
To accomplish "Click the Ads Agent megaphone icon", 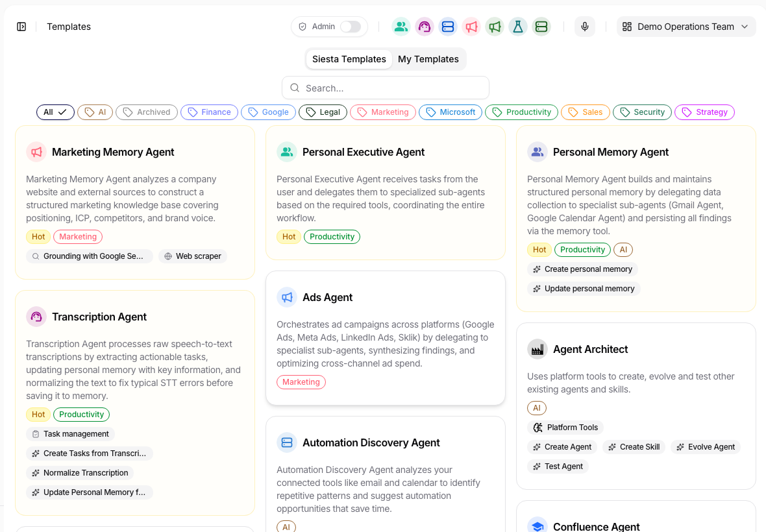I will click(287, 297).
